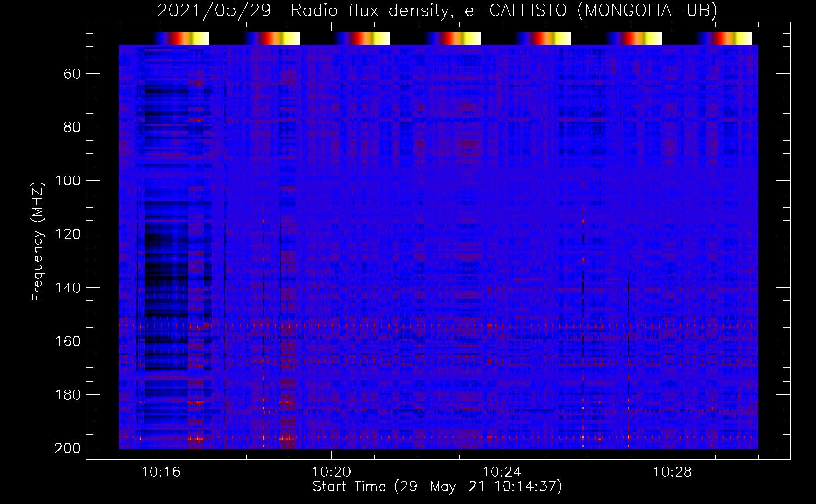Click the '80' frequency tick label
This screenshot has width=816, height=504.
(72, 128)
